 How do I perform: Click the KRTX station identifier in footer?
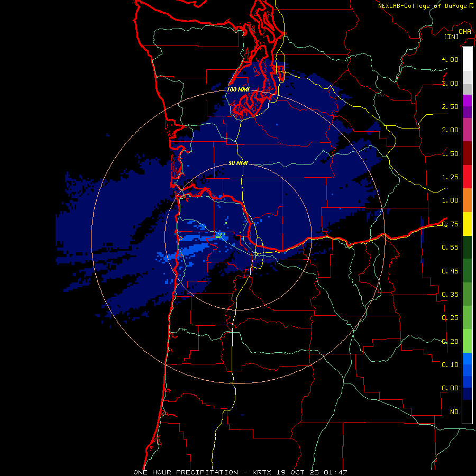(x=262, y=472)
